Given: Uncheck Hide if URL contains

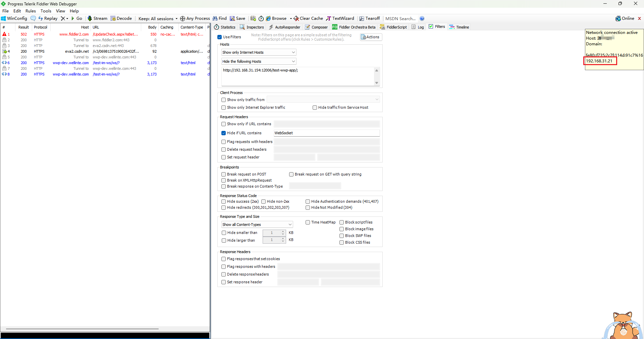Looking at the screenshot, I should pos(223,133).
